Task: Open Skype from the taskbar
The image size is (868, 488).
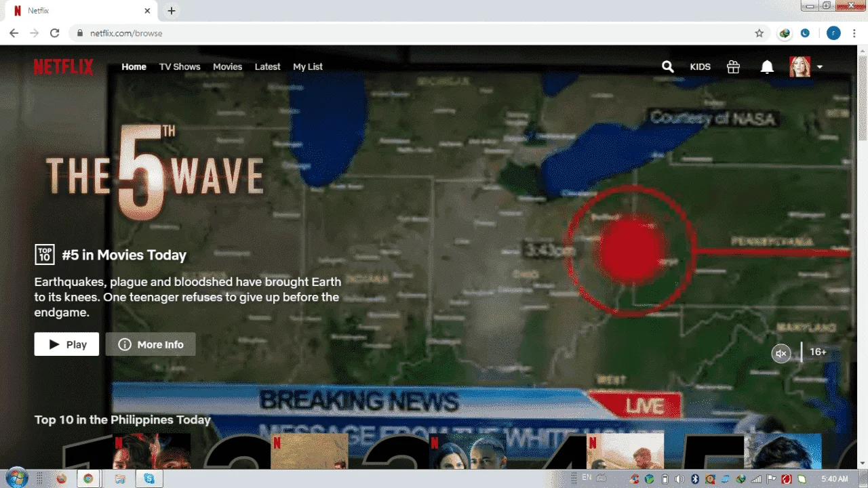Action: 149,479
